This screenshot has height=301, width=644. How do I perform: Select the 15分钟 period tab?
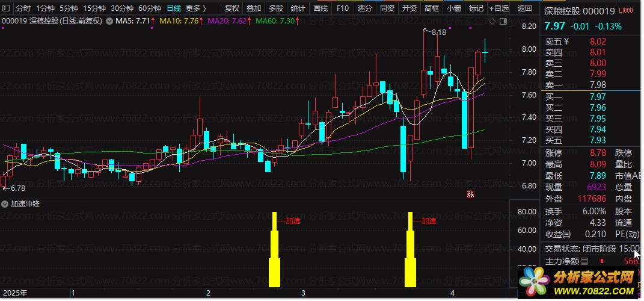coord(94,8)
